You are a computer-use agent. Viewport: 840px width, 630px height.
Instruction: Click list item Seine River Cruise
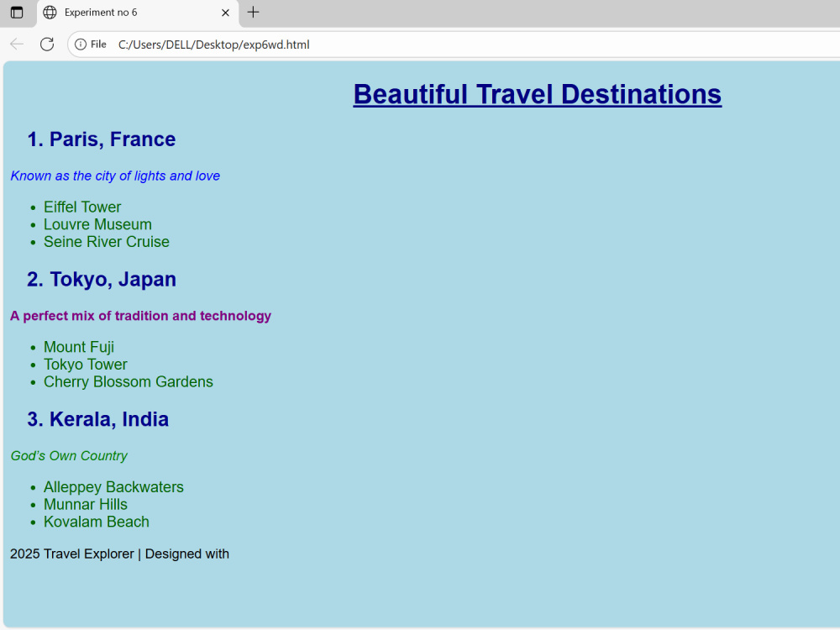pos(107,242)
